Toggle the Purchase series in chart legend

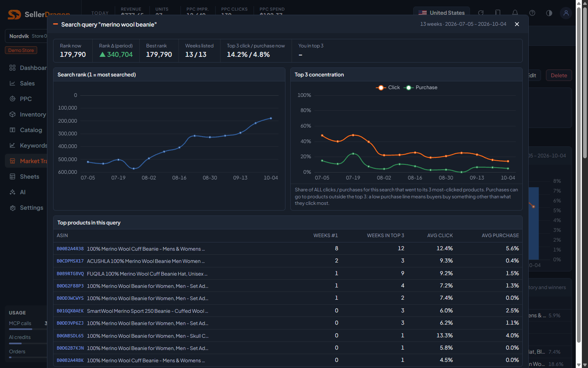[x=421, y=88]
